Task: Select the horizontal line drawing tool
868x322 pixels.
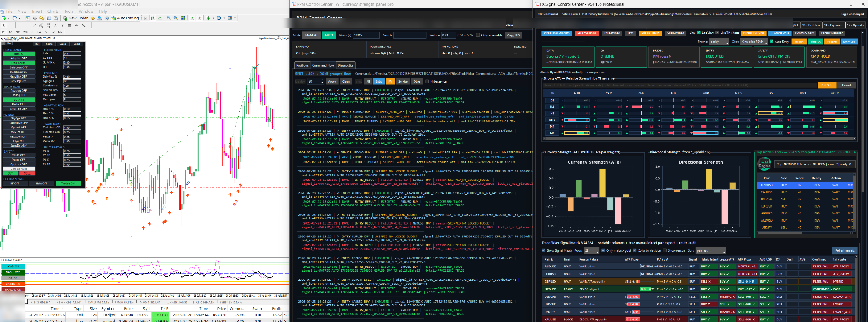Action: tap(27, 25)
